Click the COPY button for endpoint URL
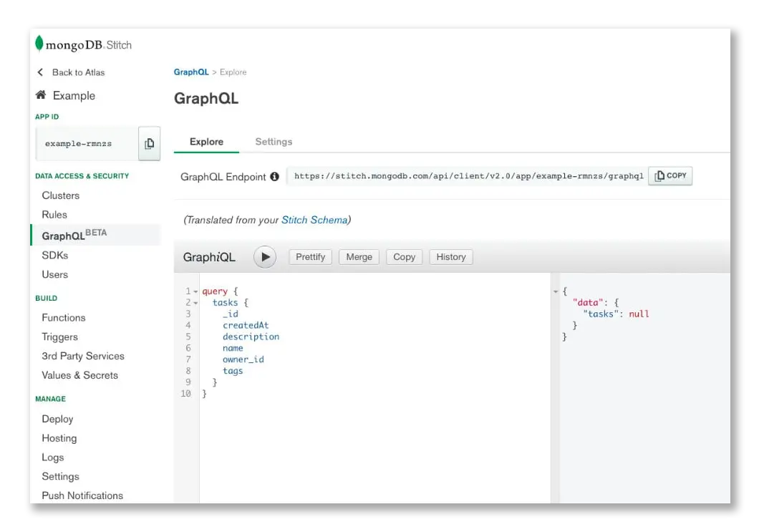Image resolution: width=759 pixels, height=532 pixels. click(670, 175)
